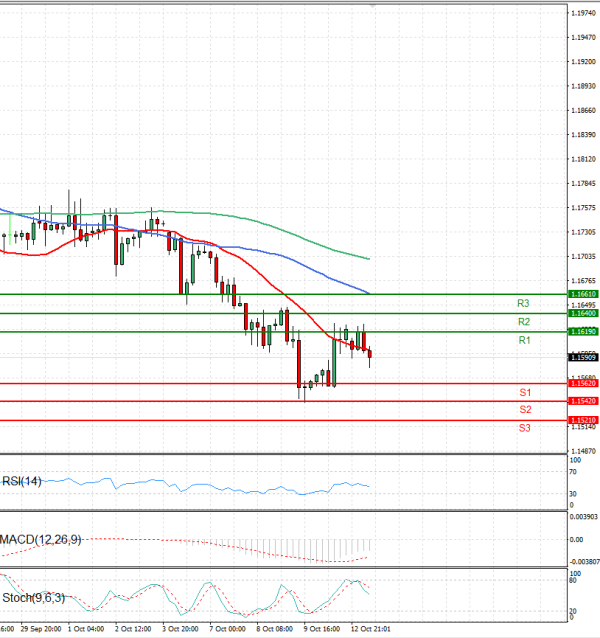Click the 1.15420 red price tag

[x=582, y=401]
